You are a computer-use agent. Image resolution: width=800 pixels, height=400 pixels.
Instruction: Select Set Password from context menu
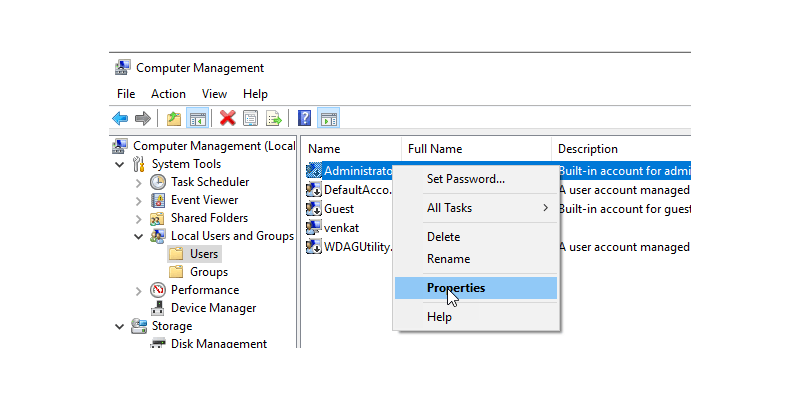[465, 179]
